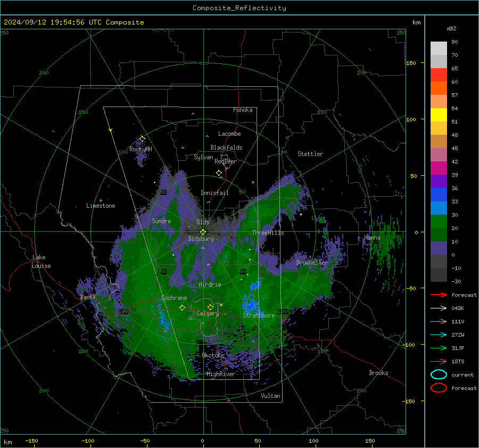The width and height of the screenshot is (479, 448).
Task: Select the magenta 18TS arrow in legend
Action: 439,362
